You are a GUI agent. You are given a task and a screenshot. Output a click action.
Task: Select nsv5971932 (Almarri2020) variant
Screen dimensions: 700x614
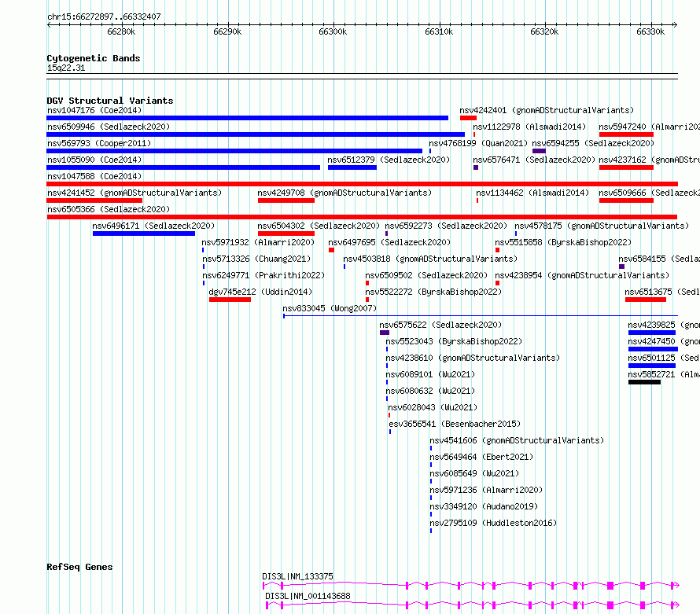(x=258, y=242)
